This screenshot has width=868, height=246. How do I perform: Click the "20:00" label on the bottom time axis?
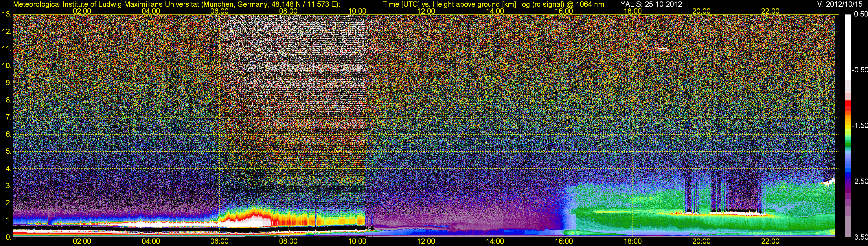[702, 241]
